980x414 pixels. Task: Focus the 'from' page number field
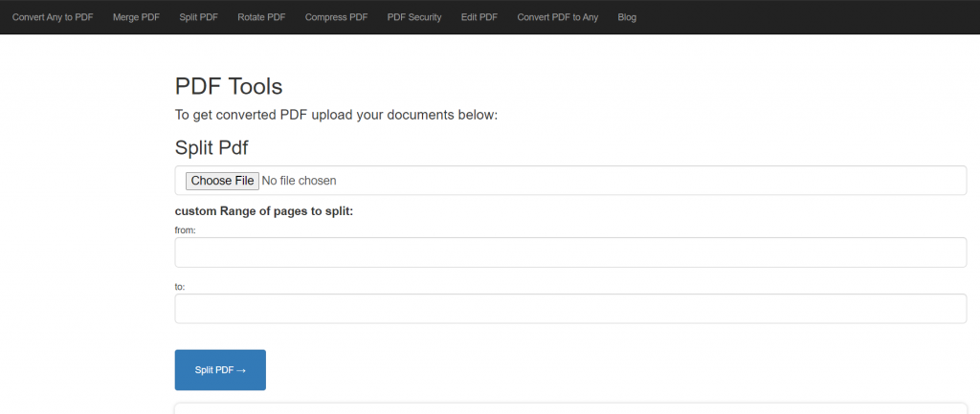pyautogui.click(x=570, y=252)
